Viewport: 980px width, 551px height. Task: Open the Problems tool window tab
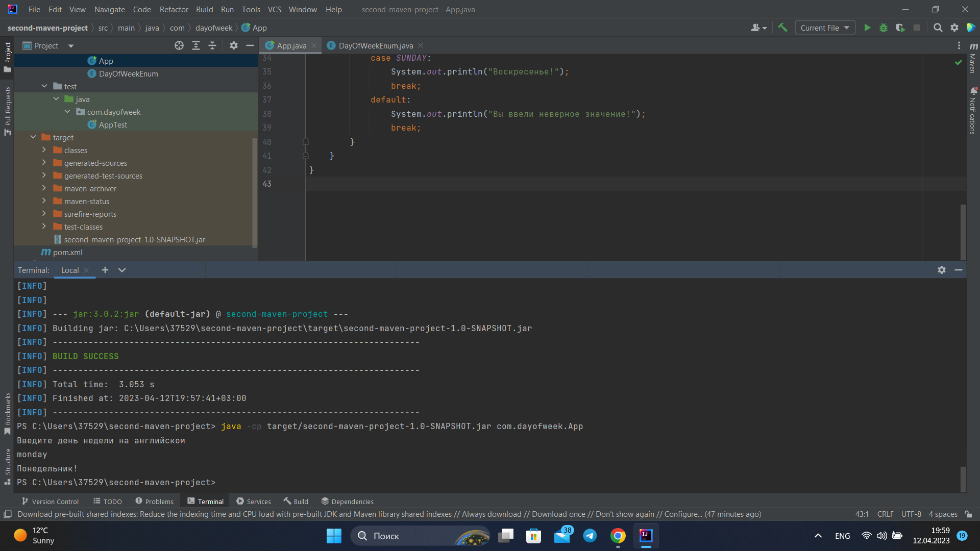[x=154, y=502]
